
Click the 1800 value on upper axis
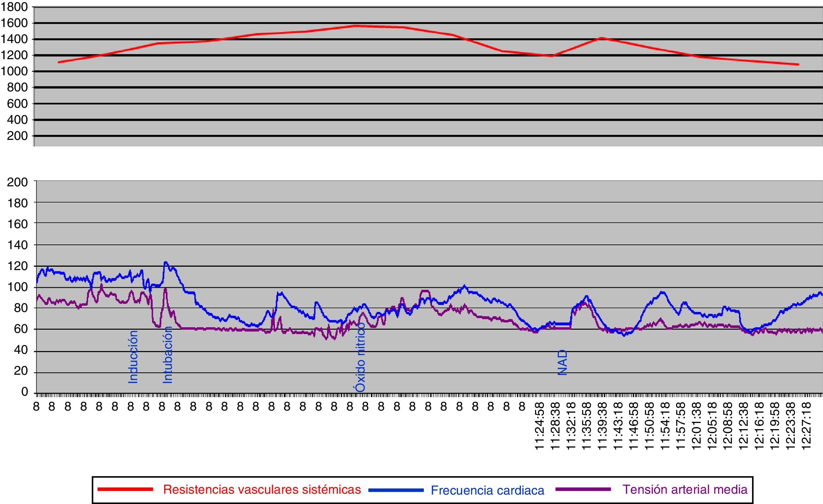[x=14, y=7]
